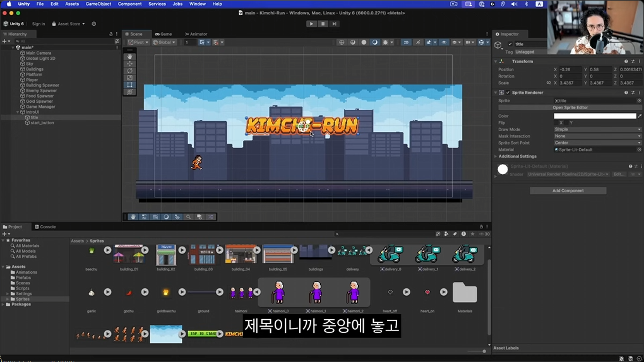Toggle 2D scene view mode
The width and height of the screenshot is (644, 362).
point(406,42)
